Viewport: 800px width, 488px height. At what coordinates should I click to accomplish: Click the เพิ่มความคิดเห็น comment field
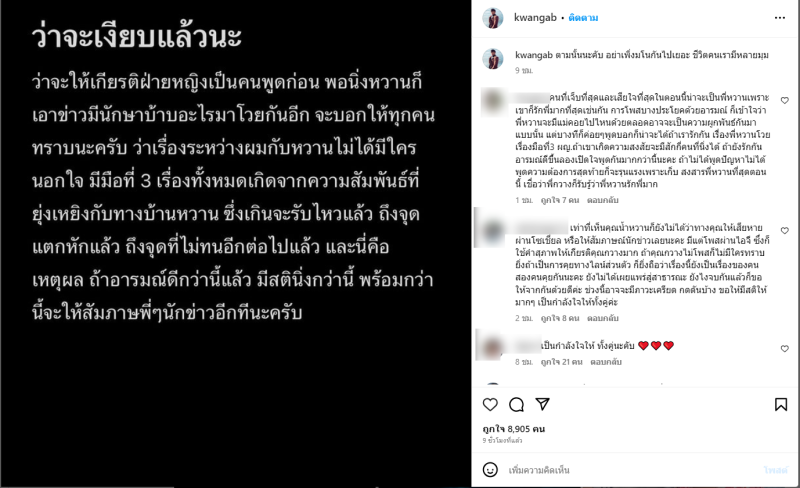click(632, 470)
